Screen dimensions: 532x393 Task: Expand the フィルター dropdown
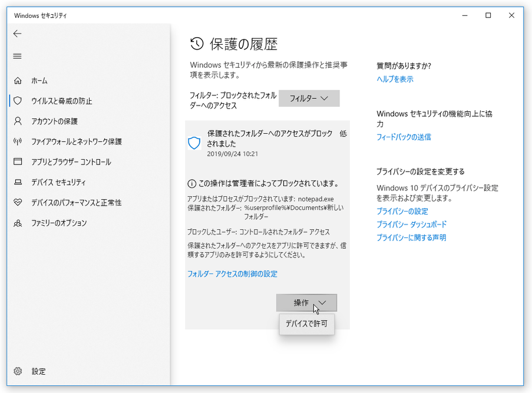309,98
